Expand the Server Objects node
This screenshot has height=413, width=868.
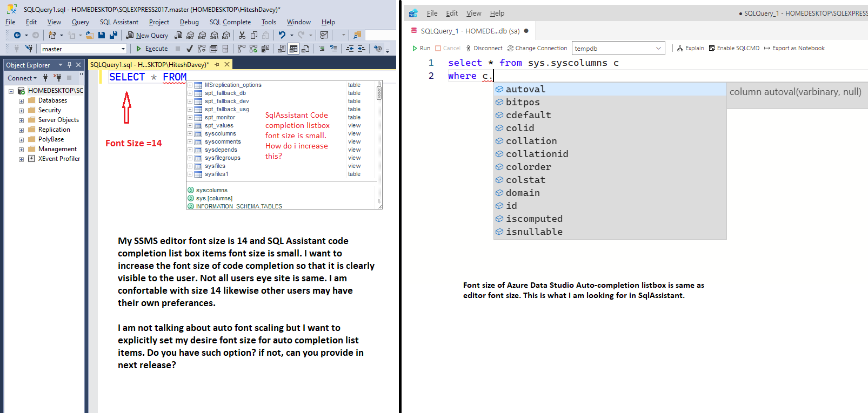pos(21,120)
